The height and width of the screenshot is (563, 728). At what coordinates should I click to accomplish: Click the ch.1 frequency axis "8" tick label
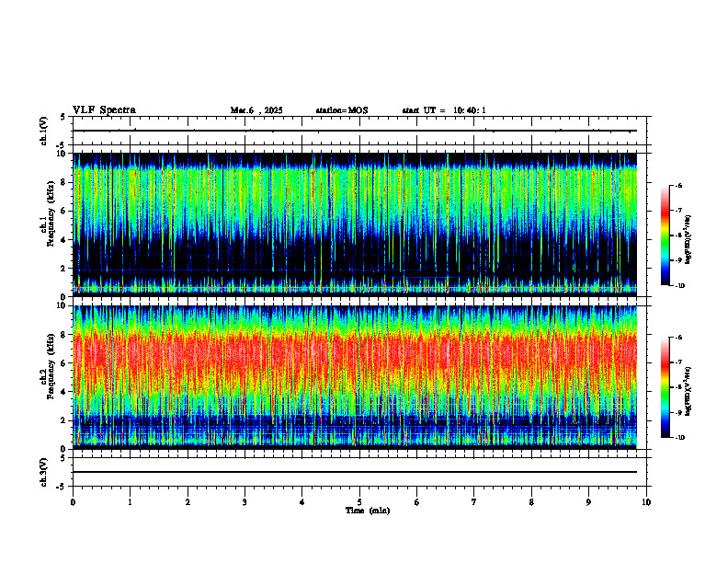pyautogui.click(x=64, y=182)
